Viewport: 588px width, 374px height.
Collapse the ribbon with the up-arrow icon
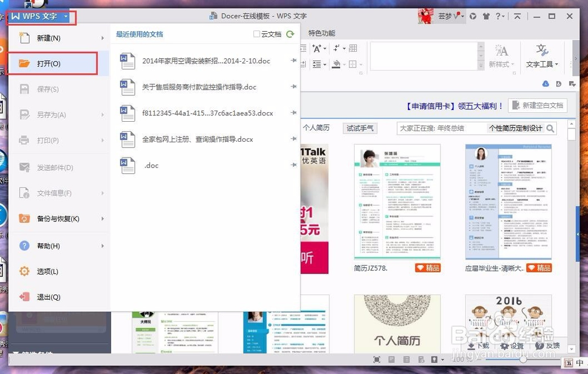pyautogui.click(x=517, y=16)
